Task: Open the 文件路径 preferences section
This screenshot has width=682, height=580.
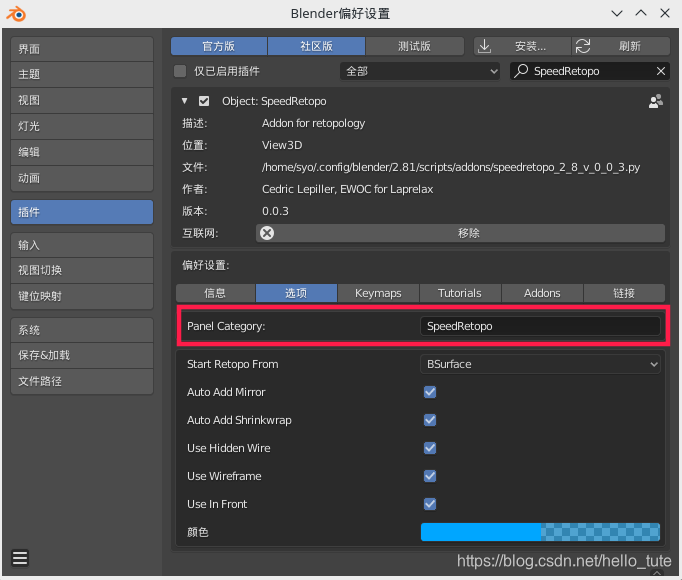Action: [82, 382]
